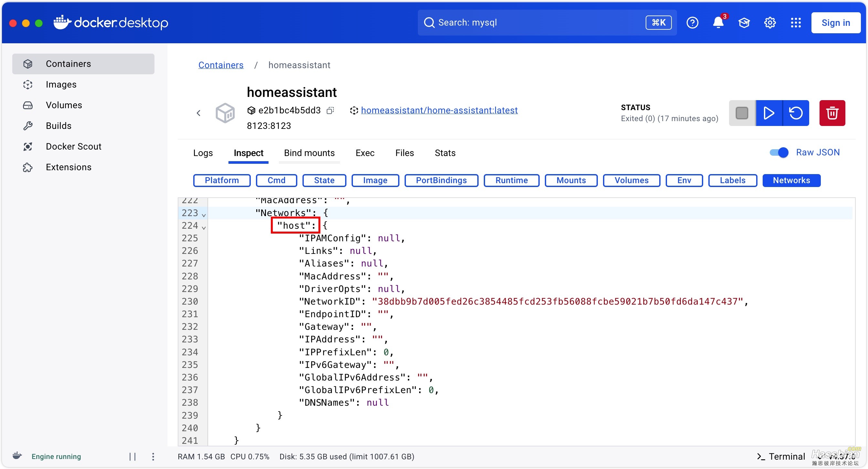The height and width of the screenshot is (469, 868).
Task: Click the ⌘K shortcut badge
Action: tap(658, 23)
